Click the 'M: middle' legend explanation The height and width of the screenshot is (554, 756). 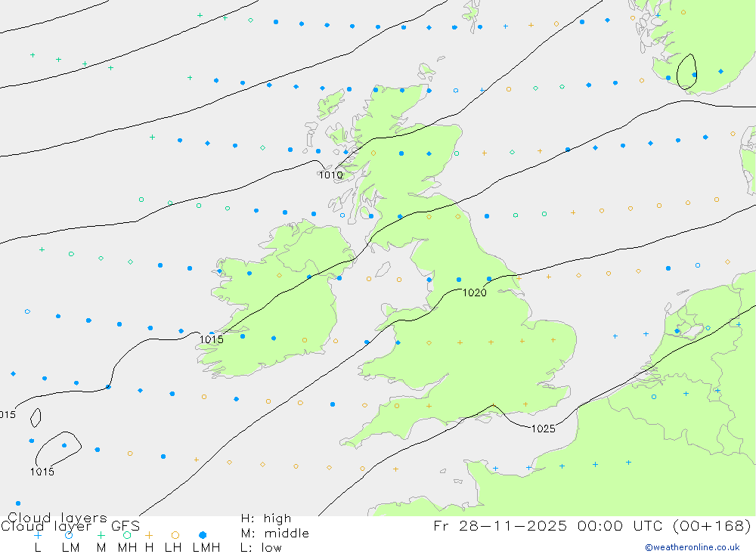point(275,534)
